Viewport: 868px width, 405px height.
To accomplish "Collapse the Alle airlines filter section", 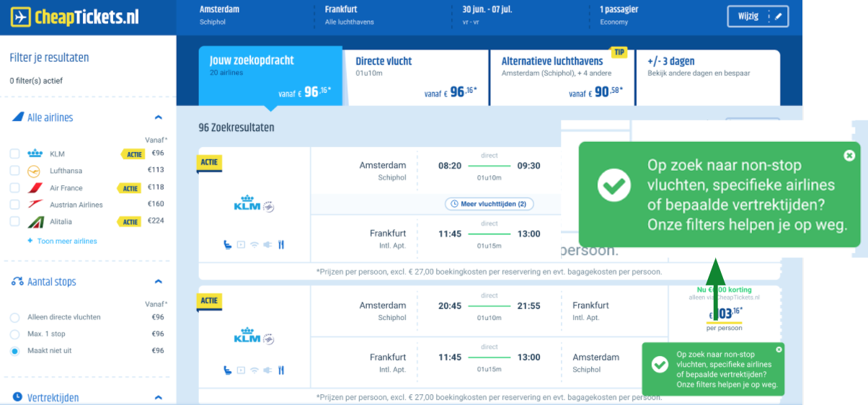I will [x=159, y=117].
